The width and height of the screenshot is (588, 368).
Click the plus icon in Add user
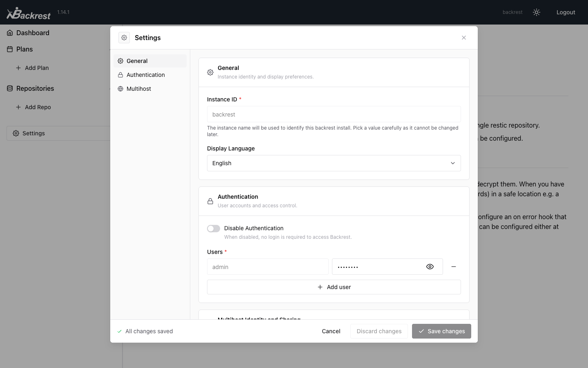[x=320, y=287]
